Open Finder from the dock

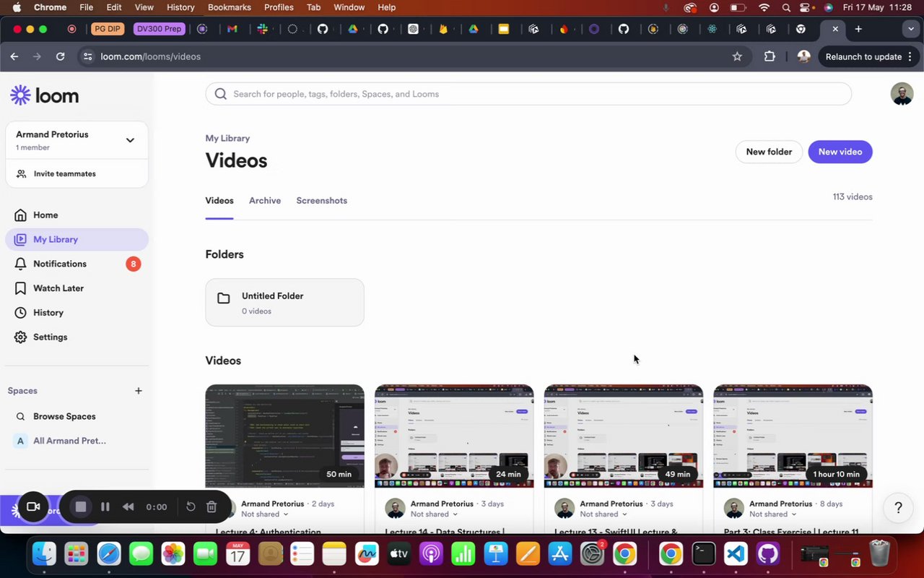pyautogui.click(x=44, y=554)
